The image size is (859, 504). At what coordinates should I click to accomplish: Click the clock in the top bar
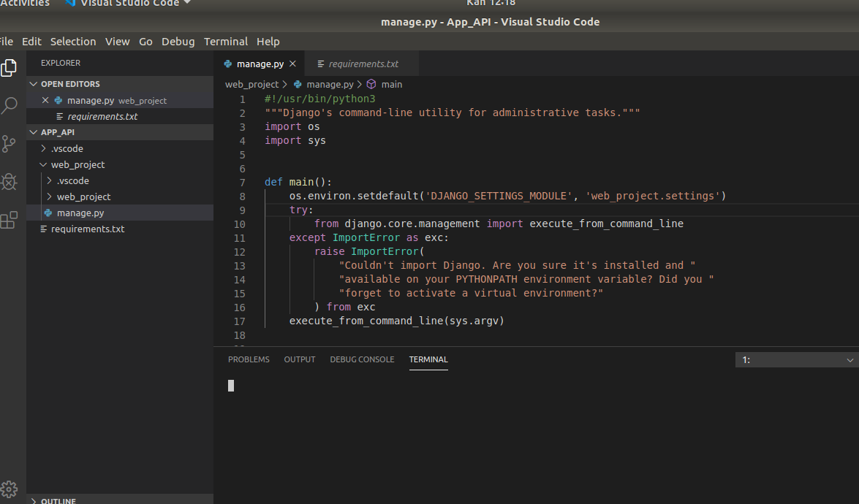(491, 3)
